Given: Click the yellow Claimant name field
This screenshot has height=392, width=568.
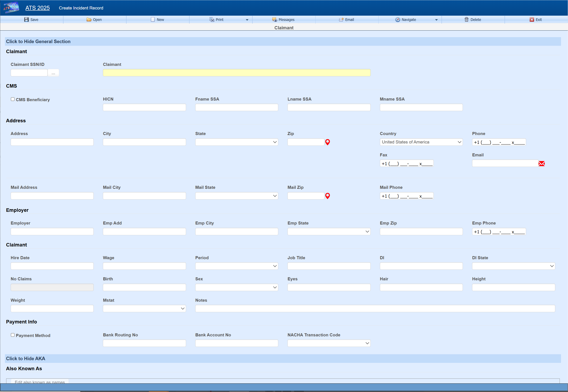Looking at the screenshot, I should (x=236, y=73).
